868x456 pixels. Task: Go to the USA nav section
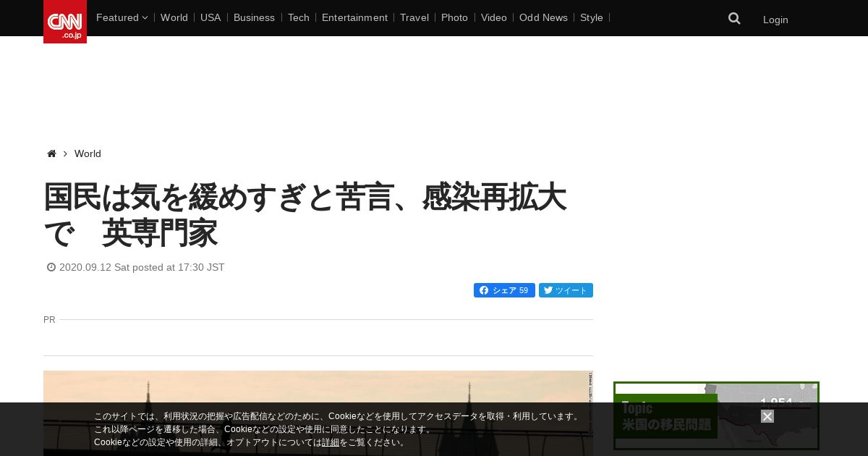tap(210, 17)
